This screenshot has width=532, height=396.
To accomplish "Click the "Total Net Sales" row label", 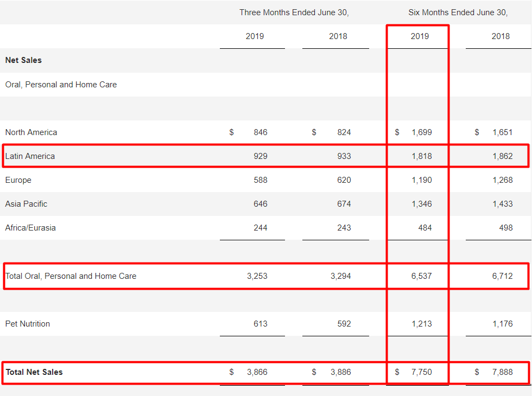I will 34,372.
